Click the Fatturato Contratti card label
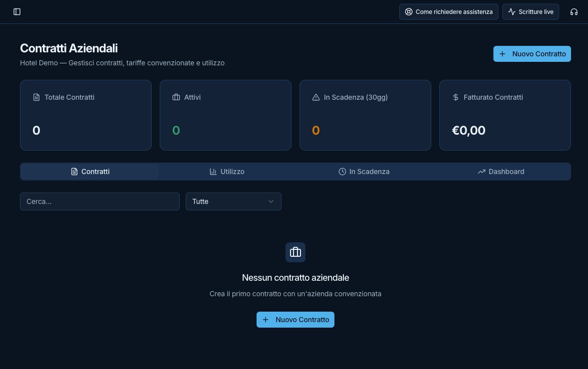 point(493,97)
